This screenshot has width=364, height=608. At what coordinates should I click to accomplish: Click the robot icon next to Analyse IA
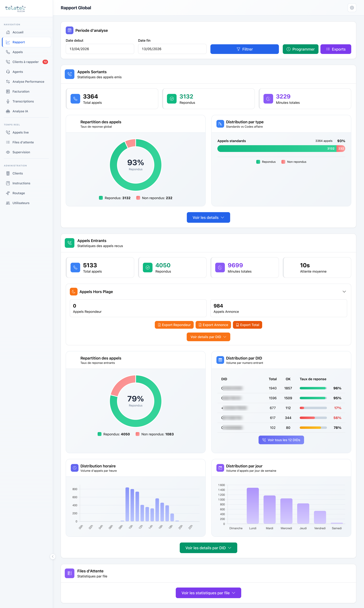(8, 111)
